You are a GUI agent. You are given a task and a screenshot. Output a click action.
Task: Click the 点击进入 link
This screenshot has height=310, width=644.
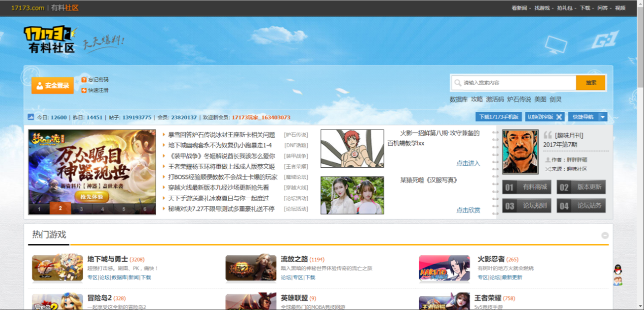click(x=468, y=163)
